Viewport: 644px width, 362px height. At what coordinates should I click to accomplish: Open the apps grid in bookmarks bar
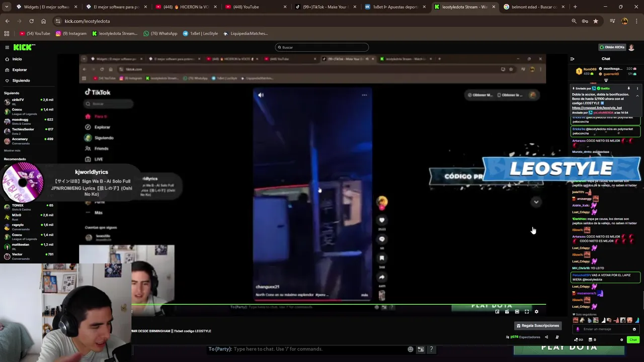(x=7, y=34)
